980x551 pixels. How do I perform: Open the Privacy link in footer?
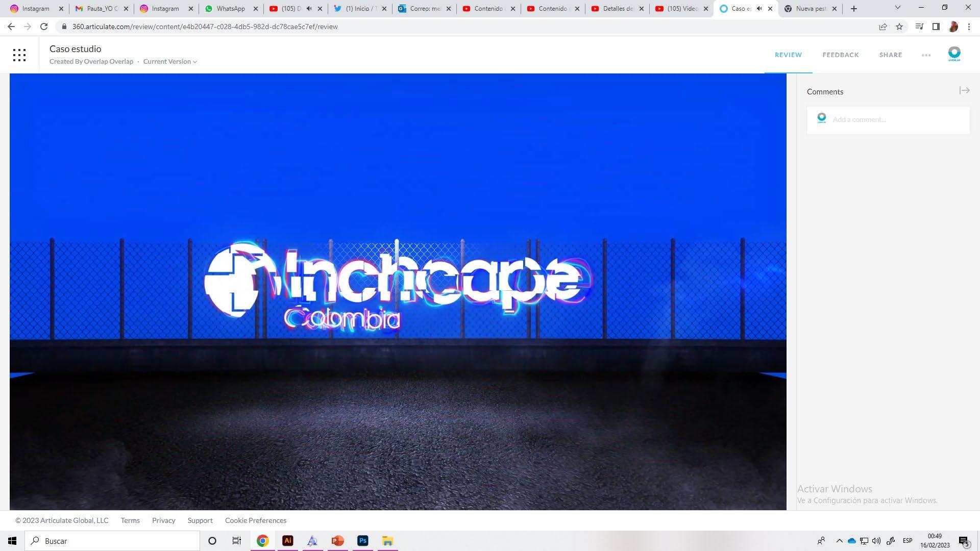click(163, 520)
